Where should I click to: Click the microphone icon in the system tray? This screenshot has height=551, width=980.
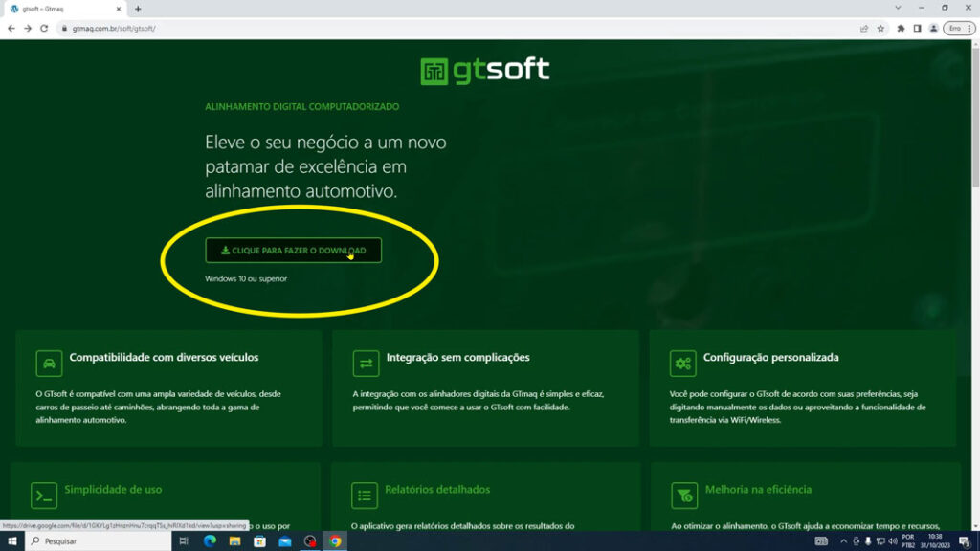pyautogui.click(x=868, y=541)
